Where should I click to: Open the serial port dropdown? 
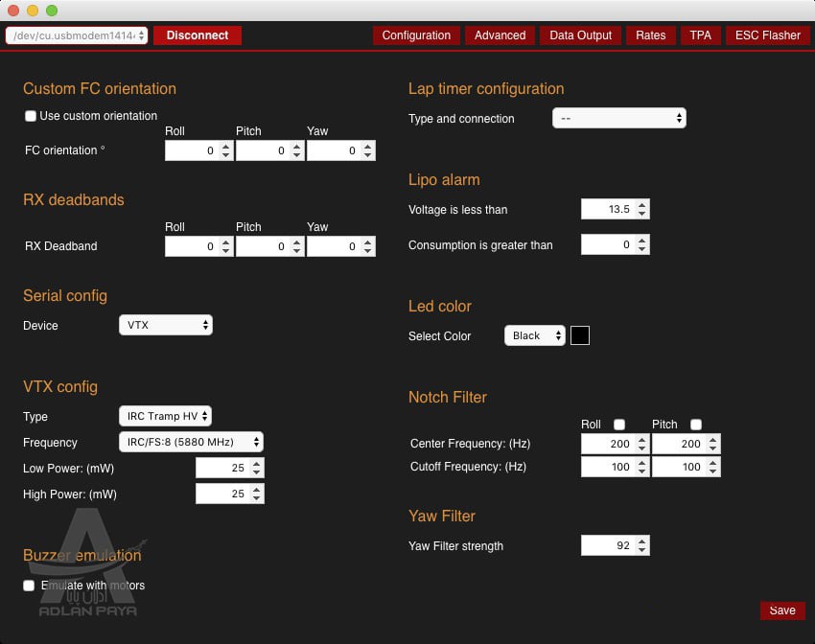click(x=77, y=35)
